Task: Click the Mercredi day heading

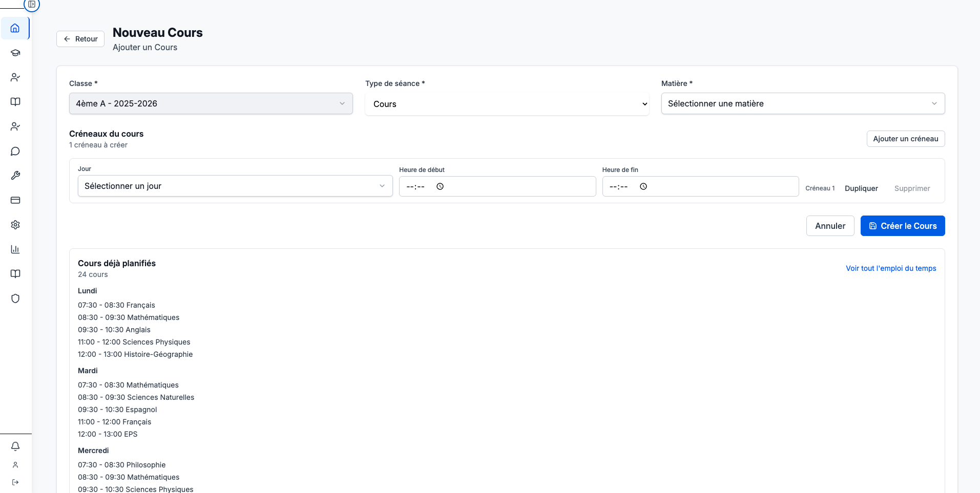Action: pyautogui.click(x=93, y=451)
